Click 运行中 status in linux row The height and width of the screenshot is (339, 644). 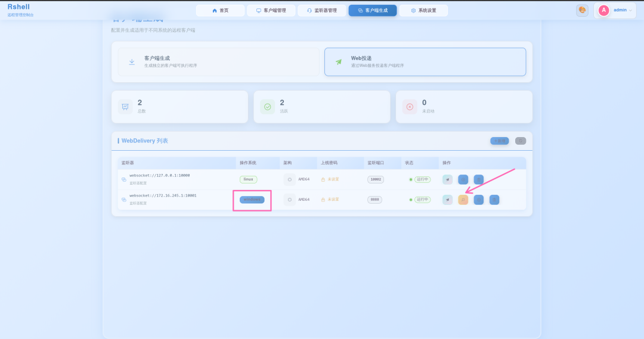(x=422, y=179)
